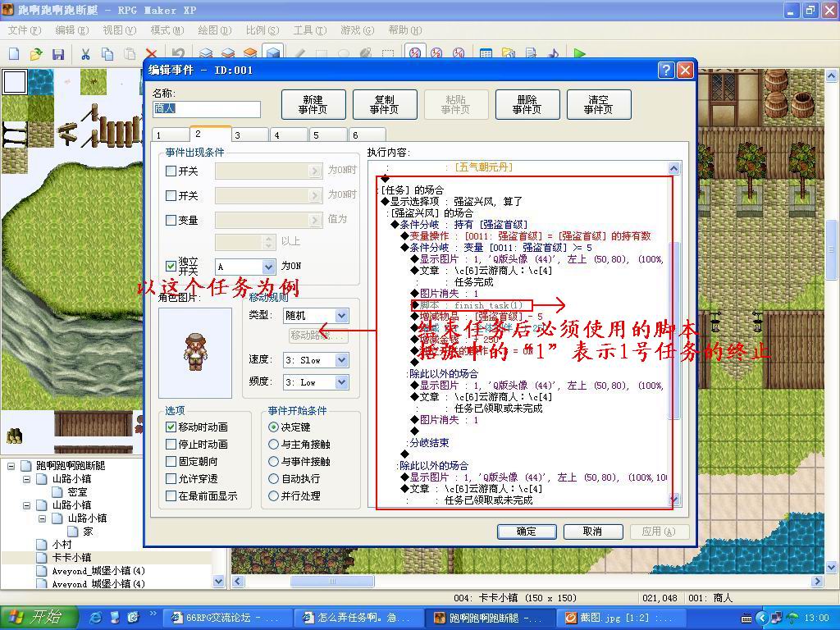The height and width of the screenshot is (630, 840).
Task: Select the Layer 3 map icon
Action: [x=250, y=52]
